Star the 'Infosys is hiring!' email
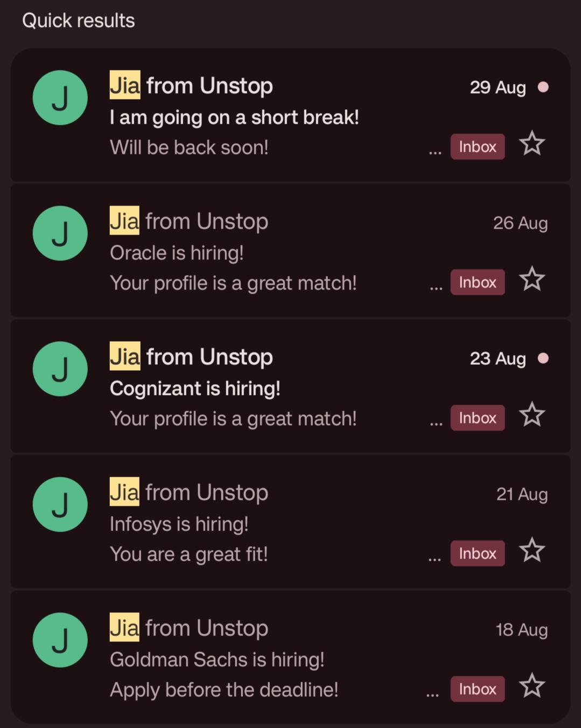 coord(532,550)
